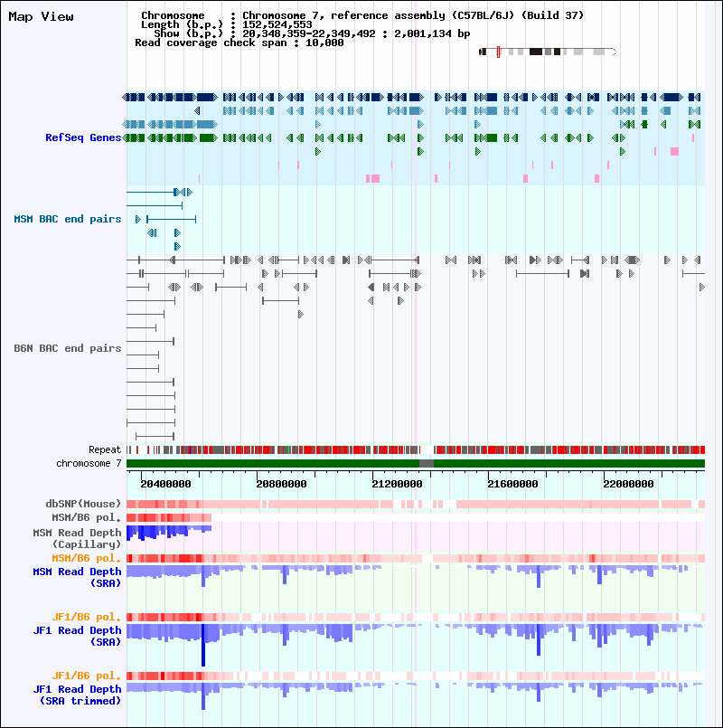Click the 22000000 ruler position label
The height and width of the screenshot is (728, 723).
[x=628, y=484]
